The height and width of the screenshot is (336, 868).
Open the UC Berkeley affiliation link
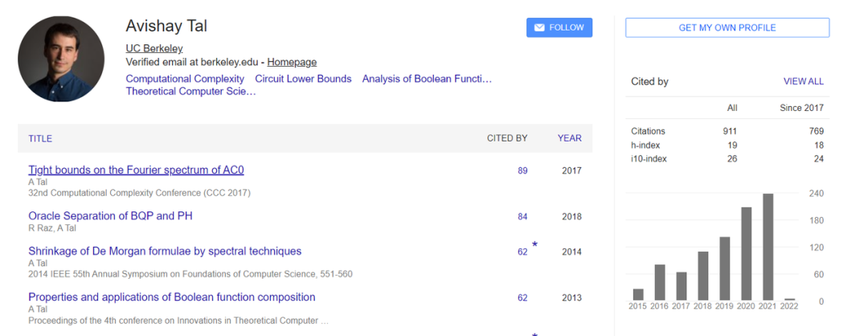[154, 48]
